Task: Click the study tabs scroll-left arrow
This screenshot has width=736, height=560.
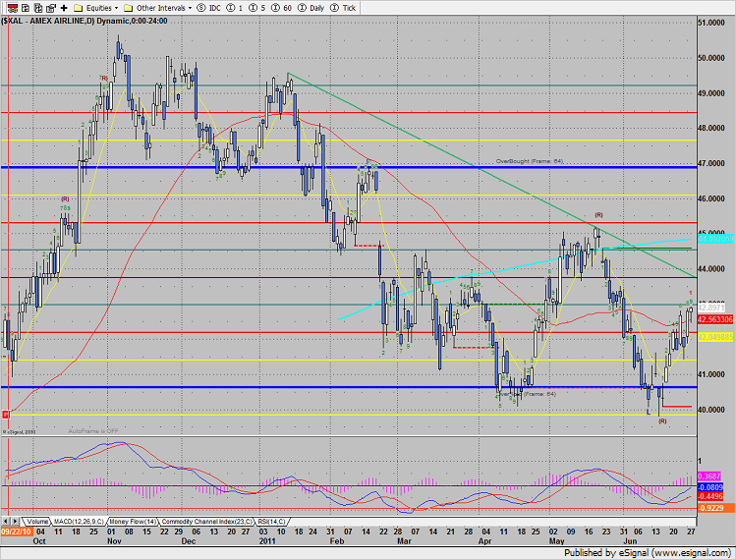Action: pos(6,521)
